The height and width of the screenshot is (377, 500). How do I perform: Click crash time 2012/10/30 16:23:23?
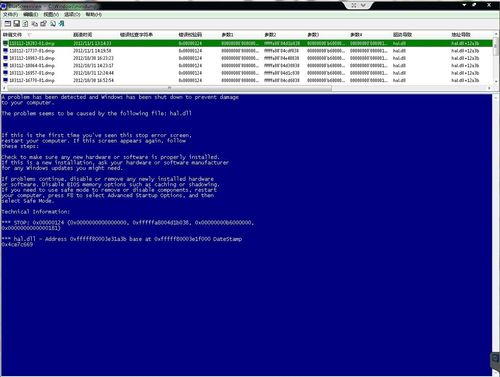coord(93,58)
